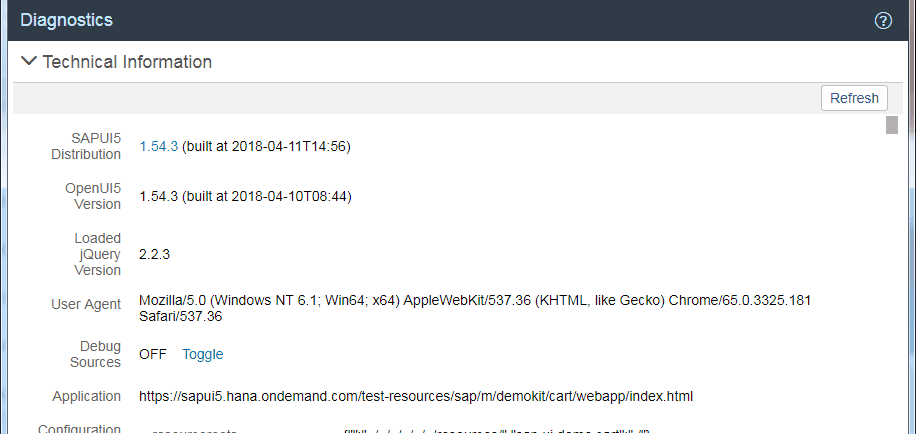
Task: Click the scrollbar track below the thumb
Action: click(891, 300)
